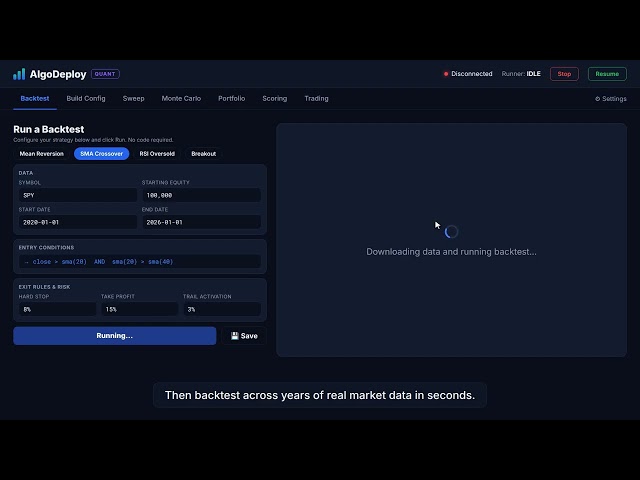Go to the Monte Carlo tab
This screenshot has width=640, height=480.
[x=181, y=98]
